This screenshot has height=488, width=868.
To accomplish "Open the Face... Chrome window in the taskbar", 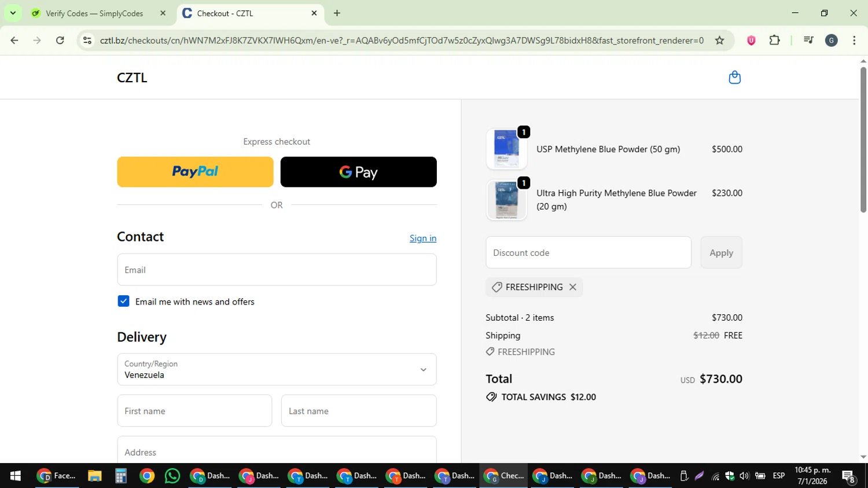I will [56, 476].
